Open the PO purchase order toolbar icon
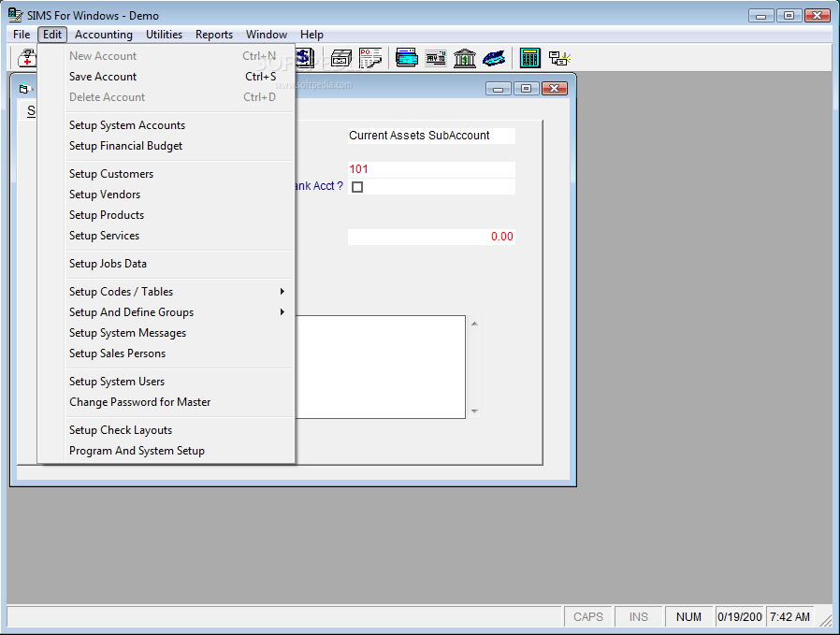The height and width of the screenshot is (635, 840). [x=370, y=58]
